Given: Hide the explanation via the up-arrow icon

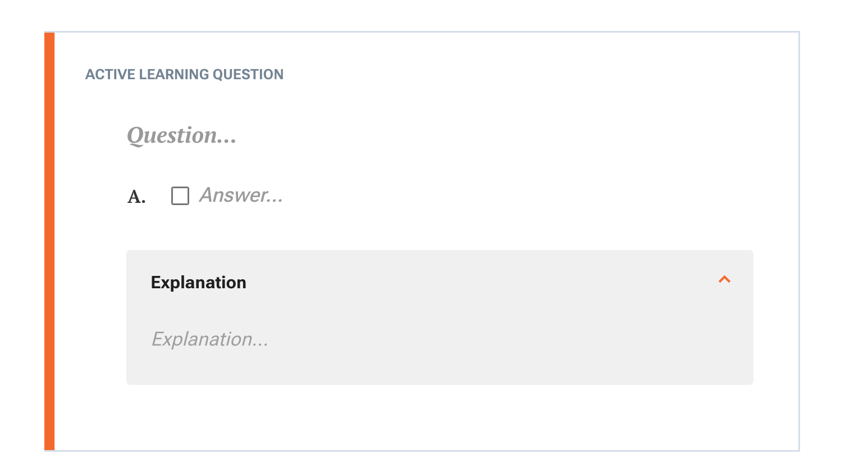Looking at the screenshot, I should tap(724, 279).
